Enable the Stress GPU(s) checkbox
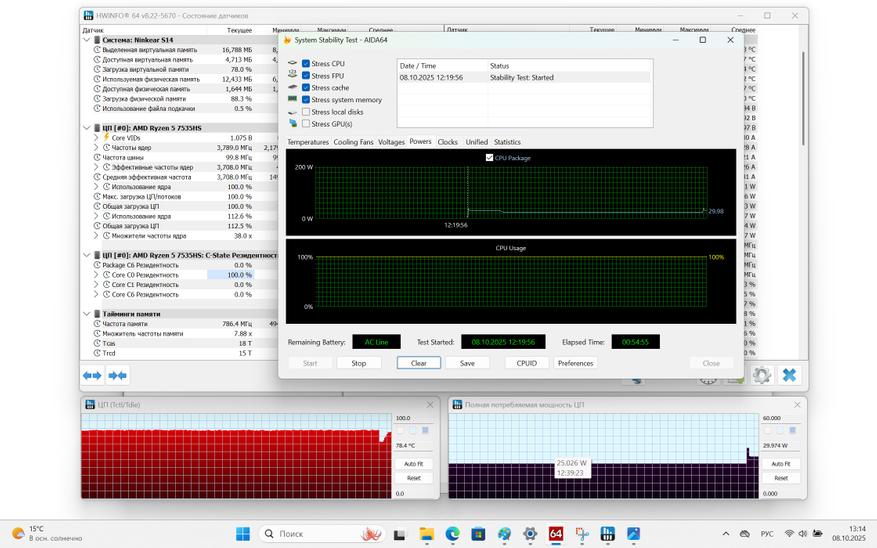This screenshot has width=877, height=548. tap(306, 124)
